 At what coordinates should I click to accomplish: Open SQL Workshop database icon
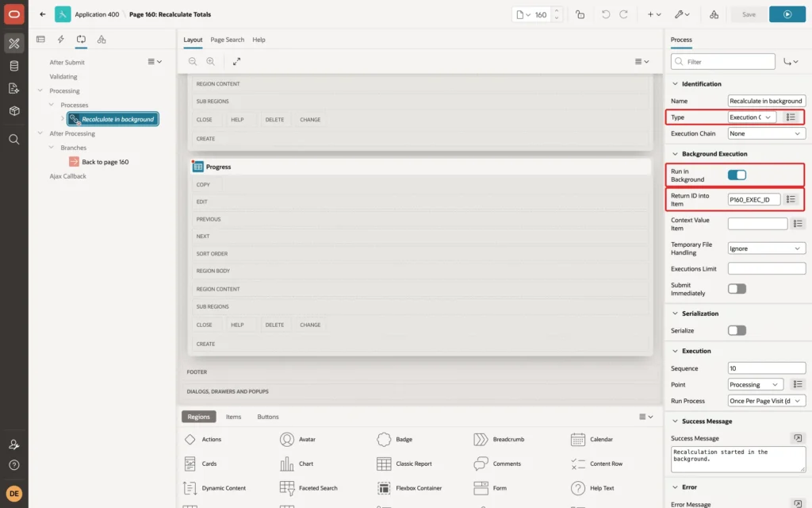point(14,66)
